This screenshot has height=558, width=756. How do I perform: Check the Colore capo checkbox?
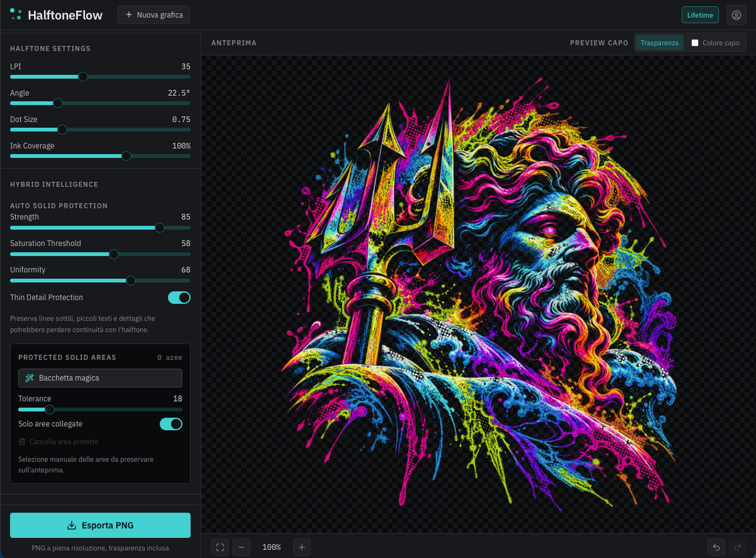[x=695, y=43]
